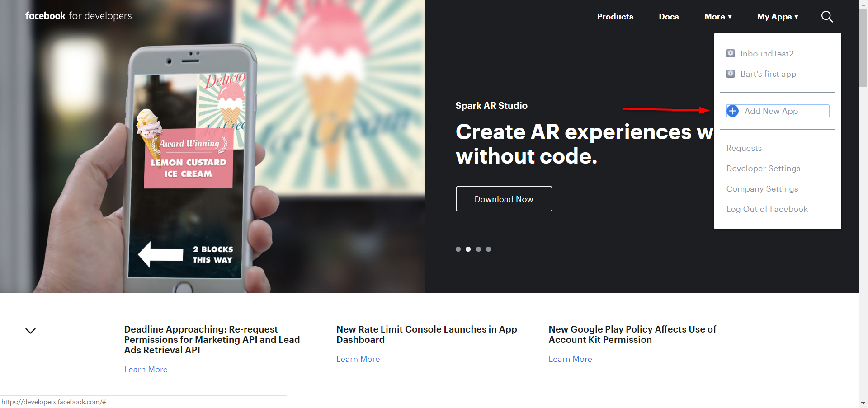Collapse the My Apps dropdown
The width and height of the screenshot is (868, 408).
(x=778, y=17)
